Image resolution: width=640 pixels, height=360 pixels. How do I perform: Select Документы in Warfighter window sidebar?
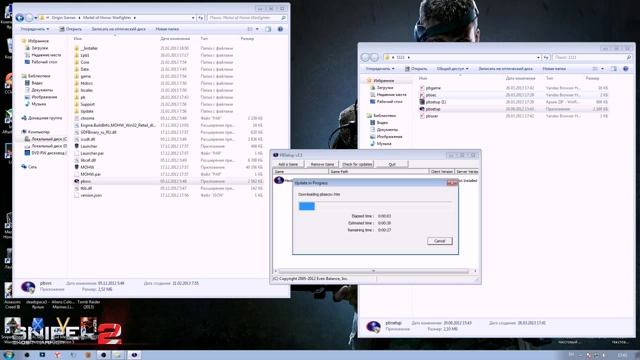click(39, 90)
